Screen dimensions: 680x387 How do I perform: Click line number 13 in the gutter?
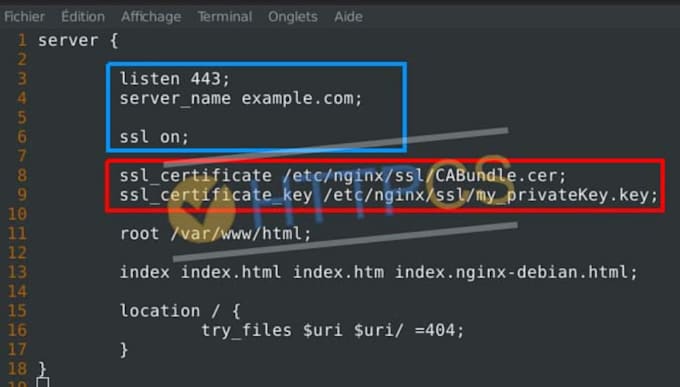click(17, 272)
